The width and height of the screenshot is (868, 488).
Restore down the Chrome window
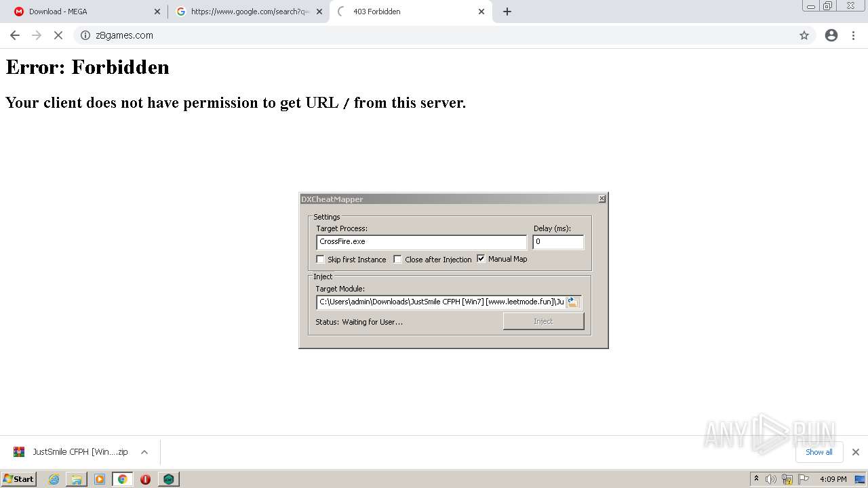click(828, 6)
